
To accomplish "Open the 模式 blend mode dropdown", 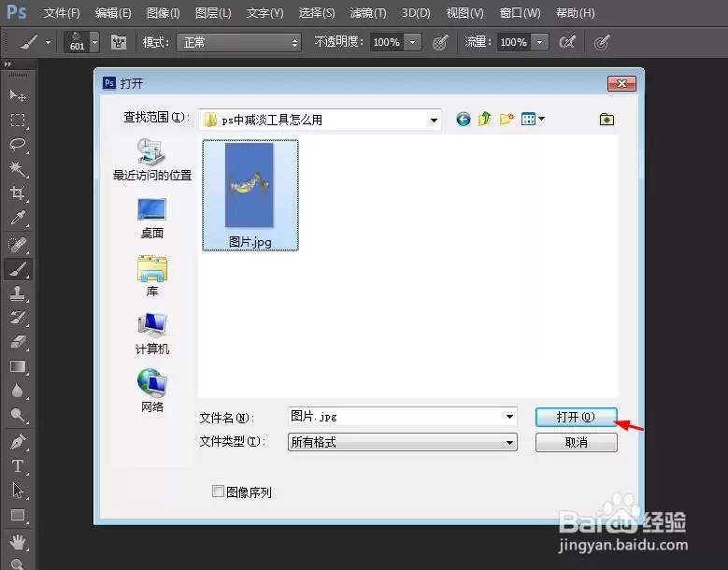I will 238,43.
